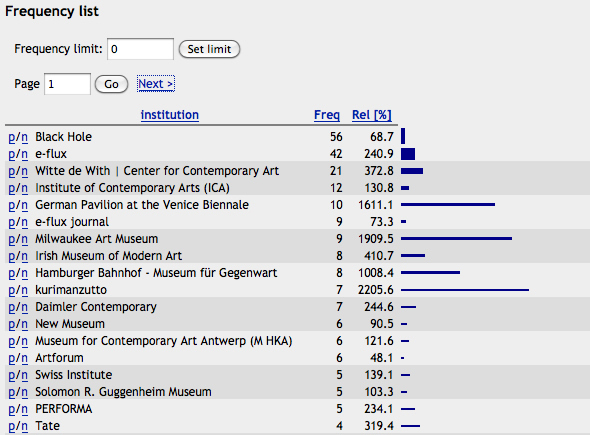Click 'n' link for Milwaukee Art Museum
590x435 pixels.
[24, 240]
